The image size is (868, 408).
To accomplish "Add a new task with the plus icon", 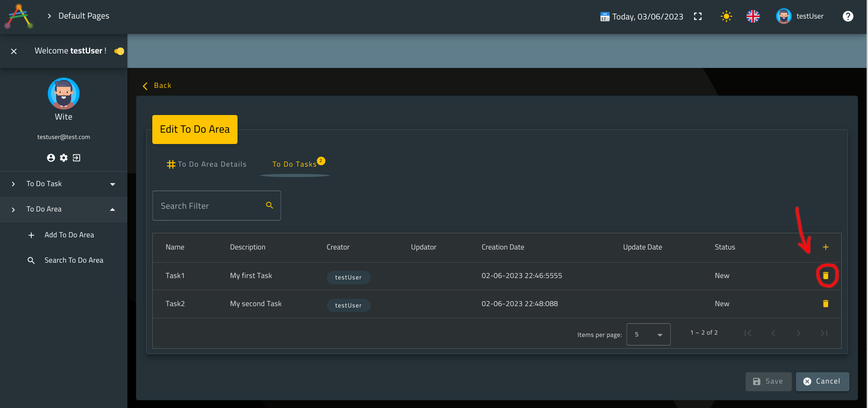I will [x=825, y=247].
